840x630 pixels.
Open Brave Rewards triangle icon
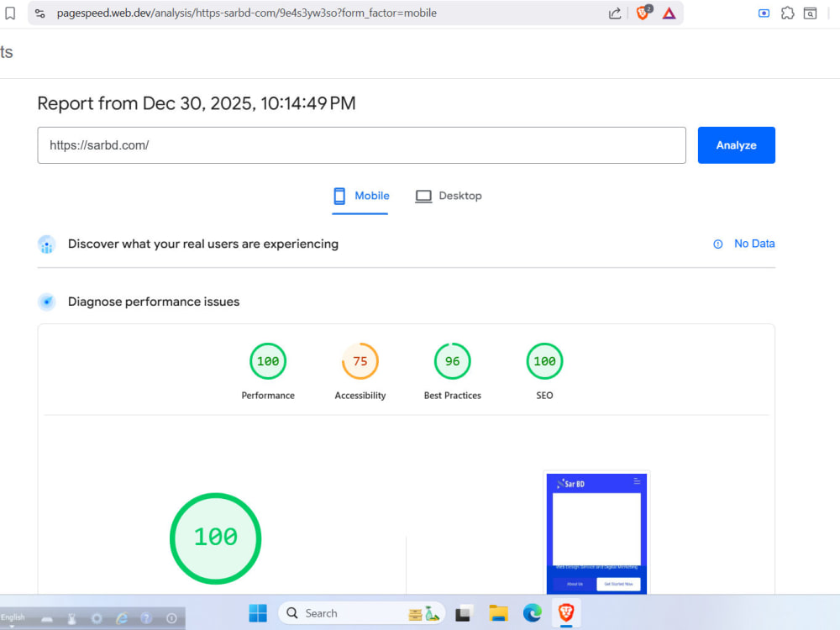click(x=669, y=13)
